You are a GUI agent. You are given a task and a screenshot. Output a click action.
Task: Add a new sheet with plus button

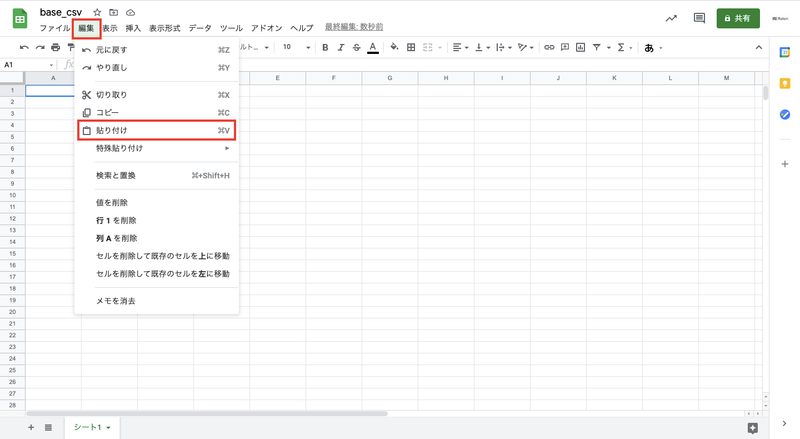(x=31, y=427)
